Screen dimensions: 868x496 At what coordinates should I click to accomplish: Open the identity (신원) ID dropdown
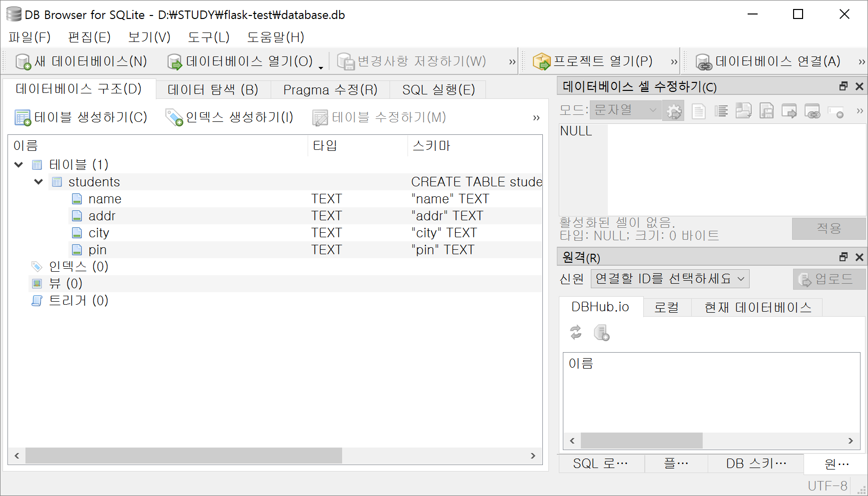tap(670, 279)
